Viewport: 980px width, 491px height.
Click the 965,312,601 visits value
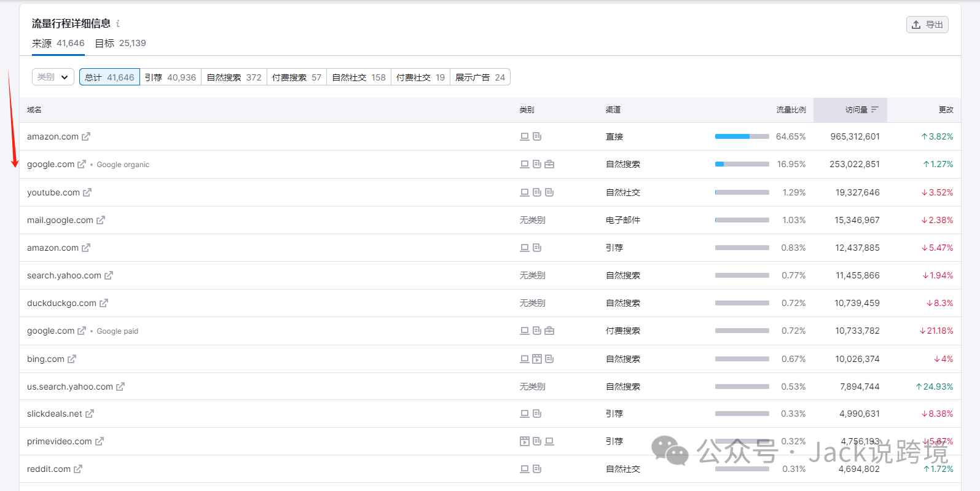855,136
